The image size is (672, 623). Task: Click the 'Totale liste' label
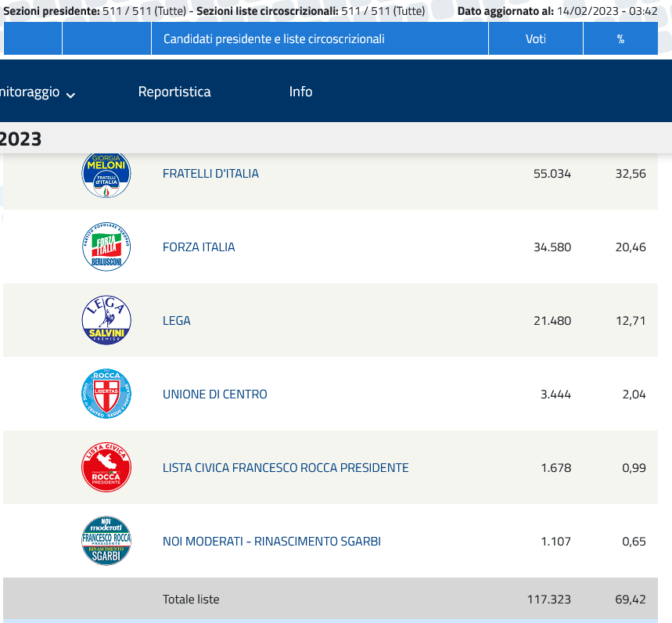pyautogui.click(x=191, y=599)
